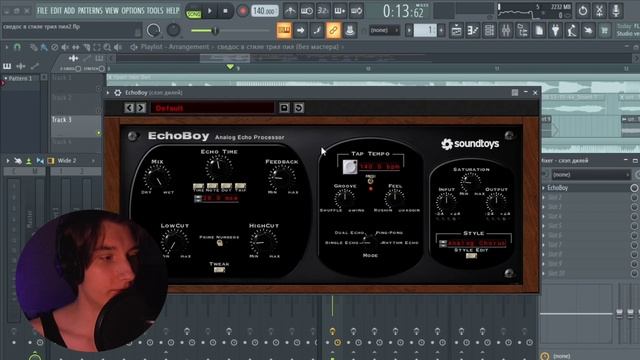This screenshot has height=360, width=640.
Task: Click the Style Edit button
Action: [471, 256]
